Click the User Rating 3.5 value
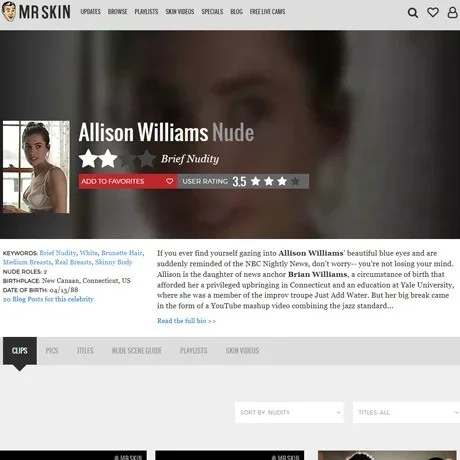This screenshot has width=460, height=460. click(239, 182)
